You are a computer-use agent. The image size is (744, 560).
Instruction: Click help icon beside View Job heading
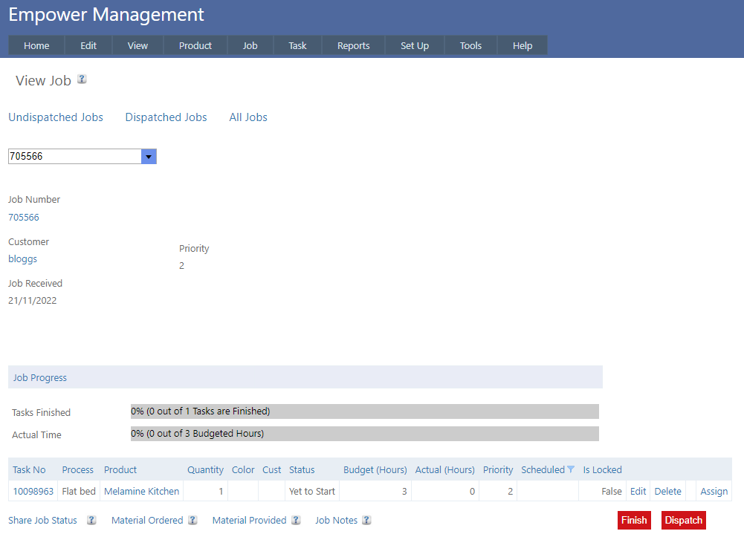[82, 79]
